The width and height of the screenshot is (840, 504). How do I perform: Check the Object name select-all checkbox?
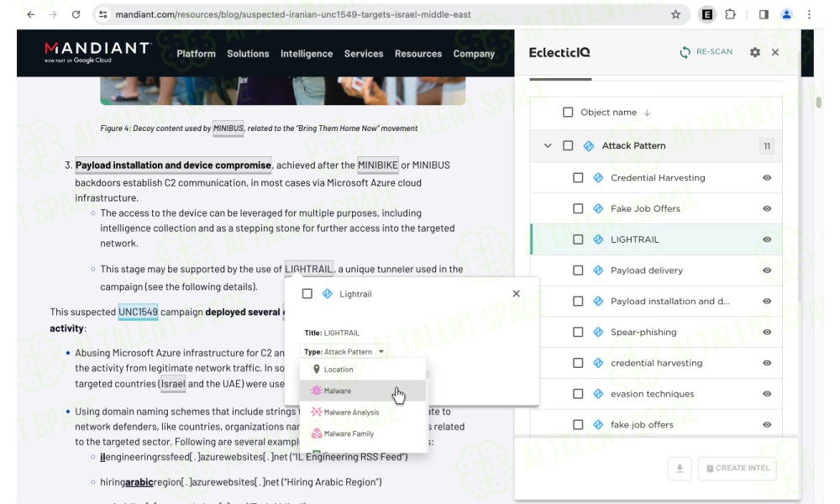click(x=568, y=112)
